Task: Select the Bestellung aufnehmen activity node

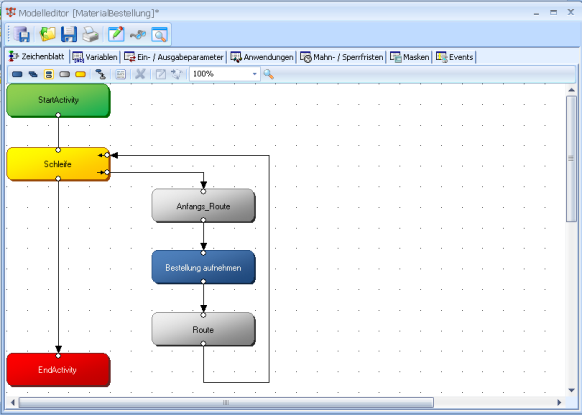Action: tap(203, 267)
